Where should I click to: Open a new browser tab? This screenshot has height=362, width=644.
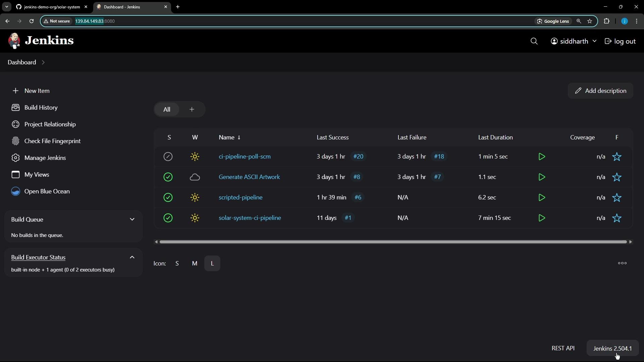coord(178,7)
